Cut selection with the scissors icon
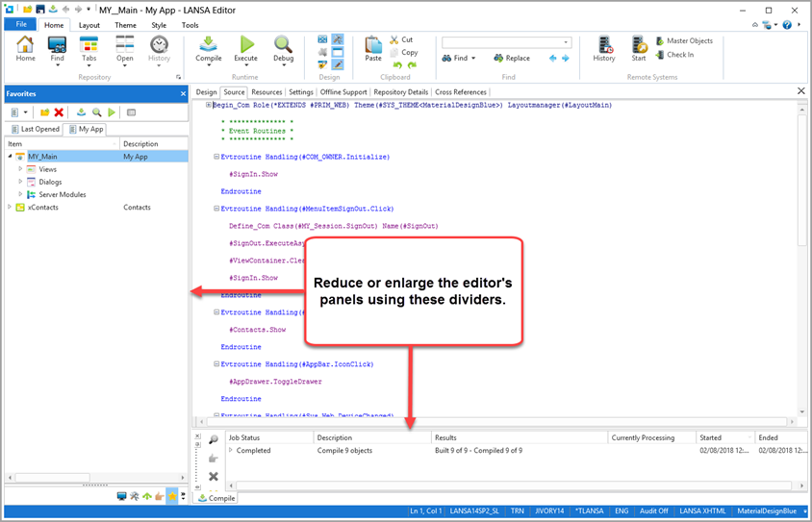The height and width of the screenshot is (522, 812). (394, 39)
